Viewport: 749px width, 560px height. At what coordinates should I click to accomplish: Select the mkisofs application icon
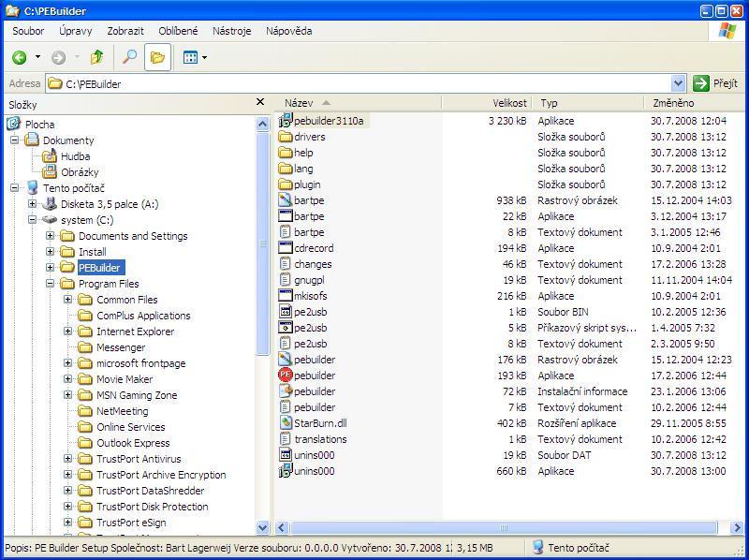click(x=286, y=296)
